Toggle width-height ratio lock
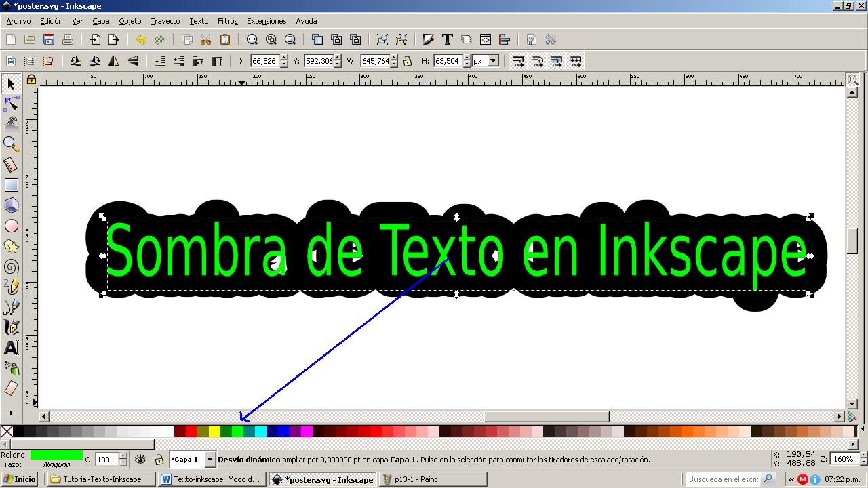868x488 pixels. coord(408,61)
